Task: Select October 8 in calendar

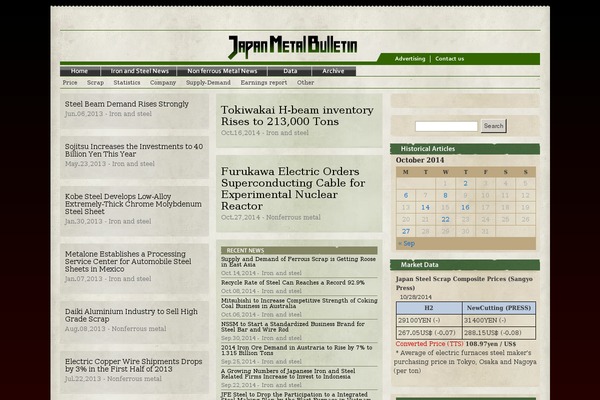Action: [445, 196]
